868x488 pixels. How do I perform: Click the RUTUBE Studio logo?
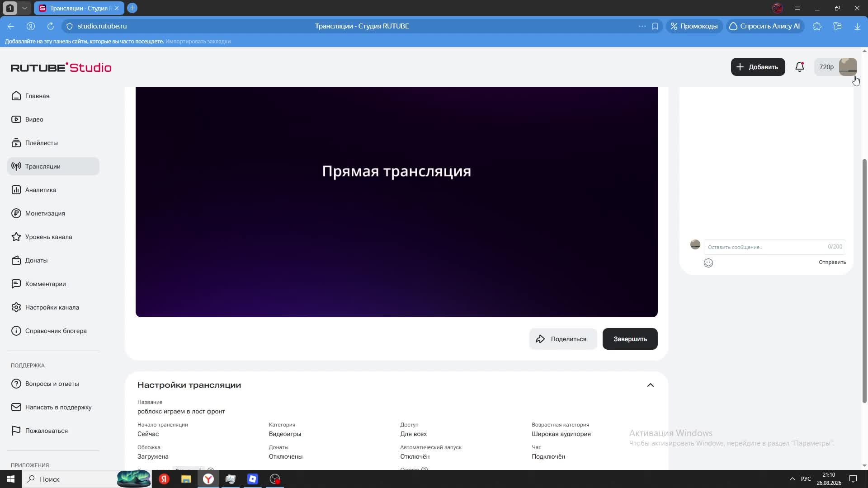pos(61,67)
